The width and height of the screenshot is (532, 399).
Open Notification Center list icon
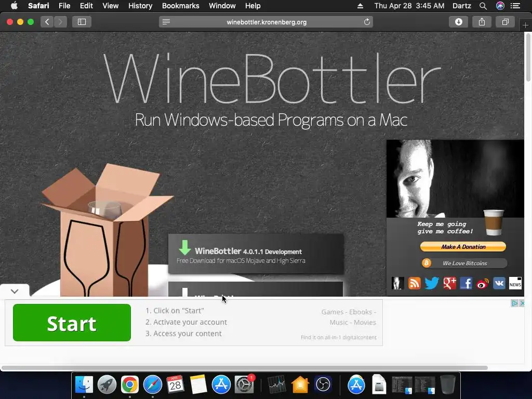[515, 6]
